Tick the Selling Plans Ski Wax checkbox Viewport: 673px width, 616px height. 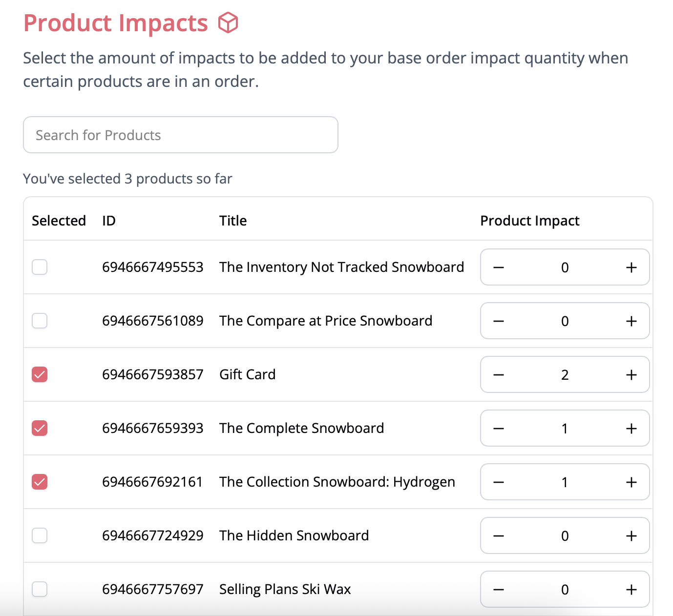point(40,589)
